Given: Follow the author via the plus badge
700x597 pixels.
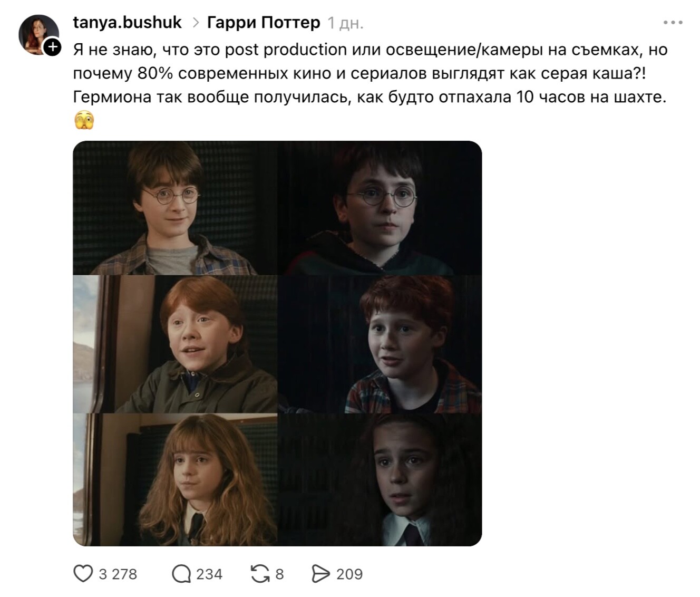Looking at the screenshot, I should pos(52,47).
